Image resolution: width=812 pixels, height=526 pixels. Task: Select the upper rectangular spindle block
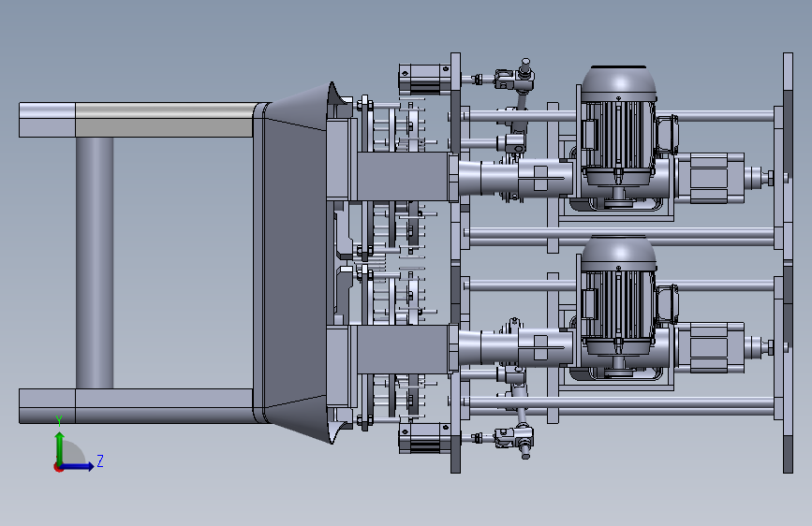pos(403,177)
